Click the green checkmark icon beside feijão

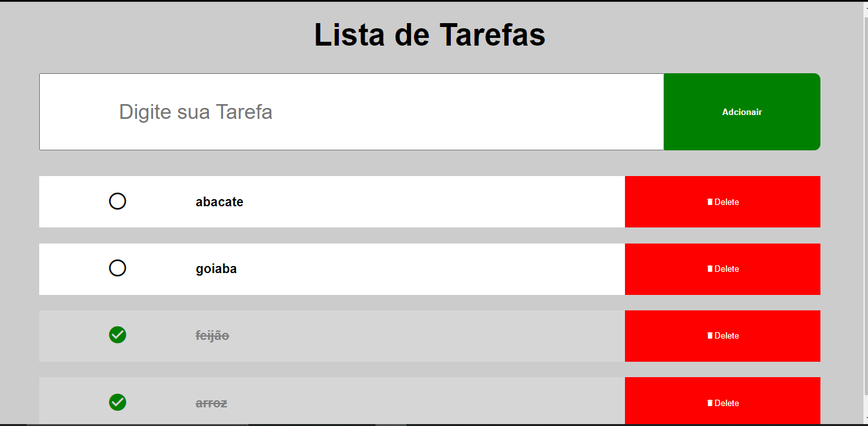[x=118, y=335]
